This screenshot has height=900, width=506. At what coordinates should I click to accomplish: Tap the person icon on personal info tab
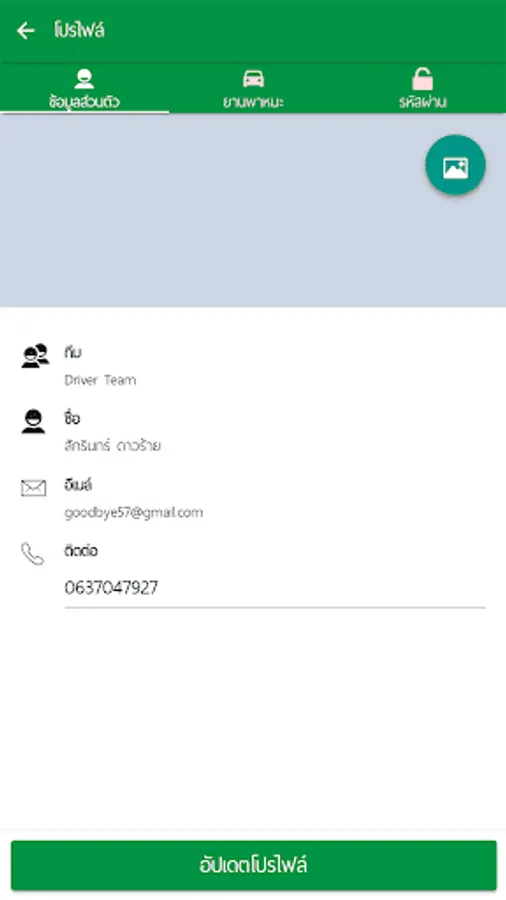click(x=84, y=79)
